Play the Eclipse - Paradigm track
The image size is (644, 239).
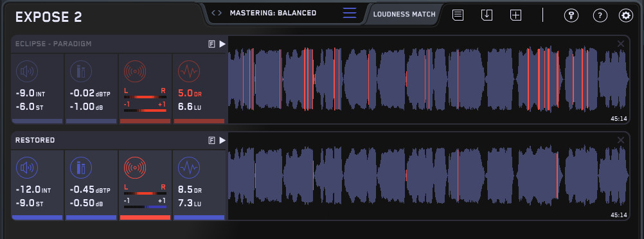pos(222,44)
